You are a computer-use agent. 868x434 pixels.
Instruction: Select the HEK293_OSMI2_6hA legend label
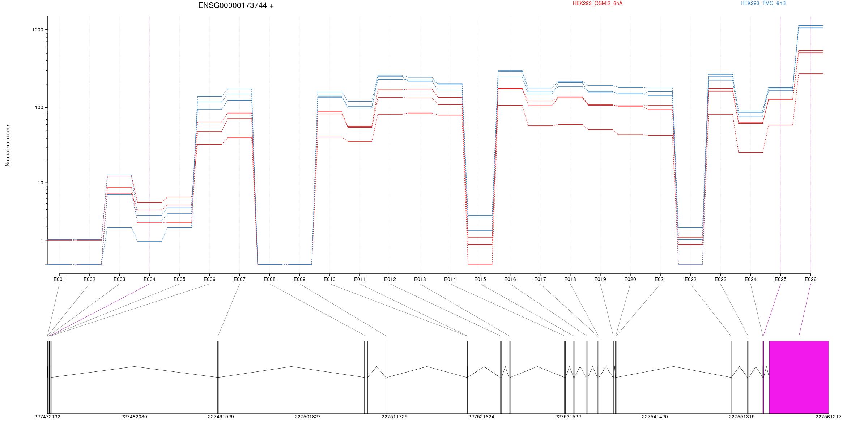click(597, 3)
